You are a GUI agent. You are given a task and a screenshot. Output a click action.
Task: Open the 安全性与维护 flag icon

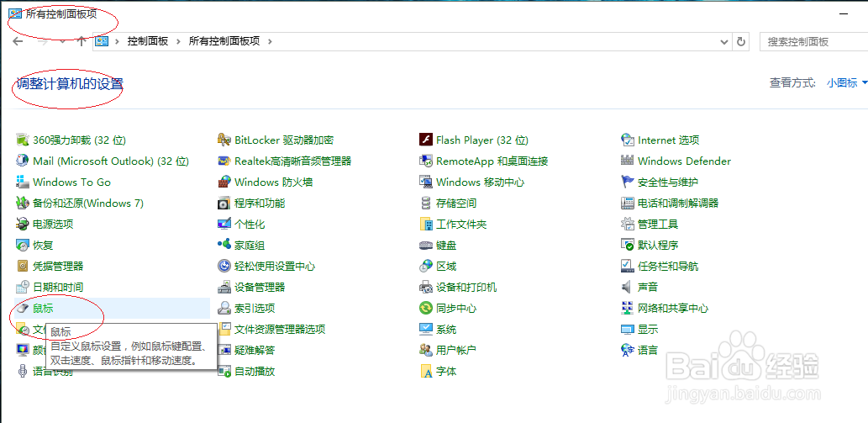[x=627, y=182]
